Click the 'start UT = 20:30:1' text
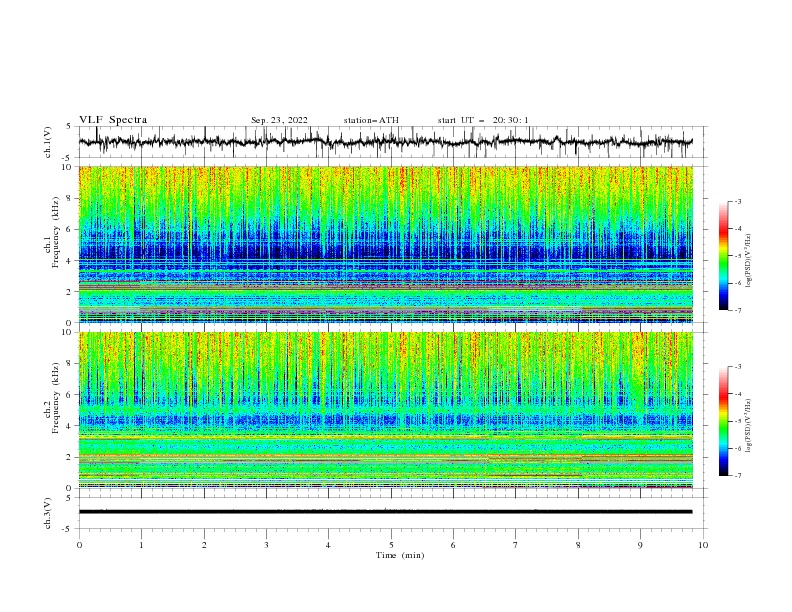 click(x=483, y=120)
